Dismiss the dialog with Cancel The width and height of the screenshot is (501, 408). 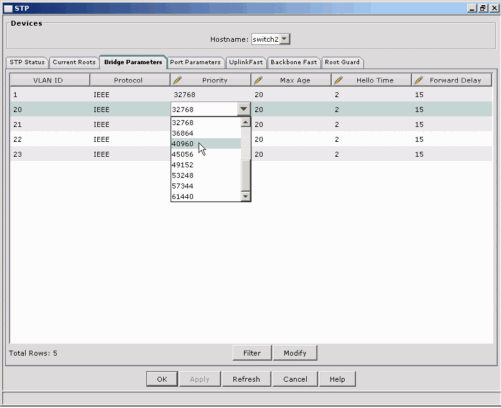(x=295, y=379)
